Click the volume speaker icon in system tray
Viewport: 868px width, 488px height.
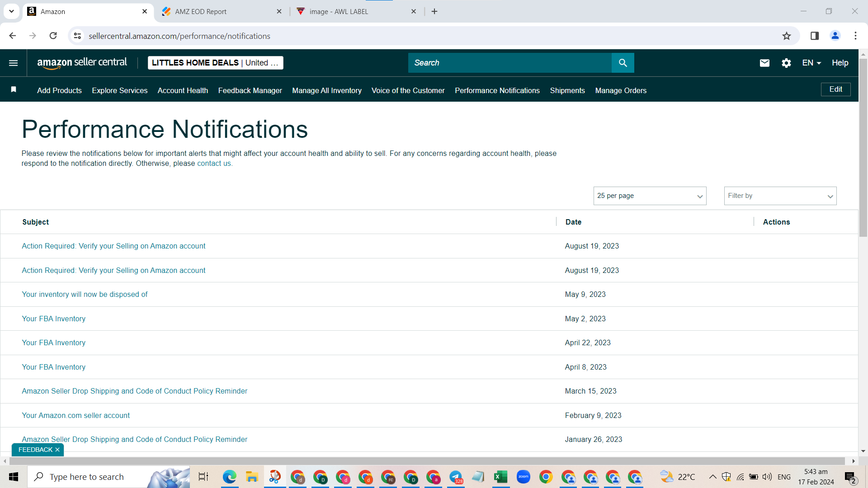point(767,477)
